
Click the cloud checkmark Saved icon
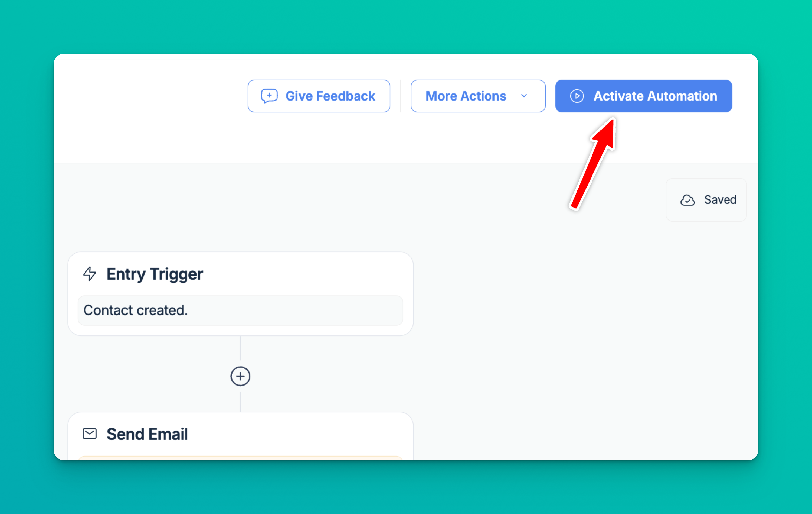coord(687,200)
